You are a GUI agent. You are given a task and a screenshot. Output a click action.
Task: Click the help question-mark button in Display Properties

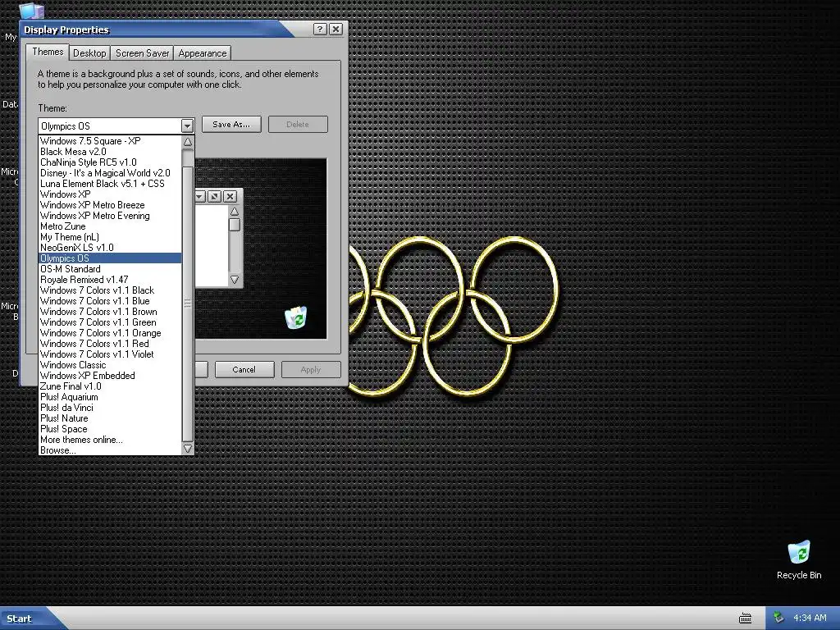pos(320,29)
